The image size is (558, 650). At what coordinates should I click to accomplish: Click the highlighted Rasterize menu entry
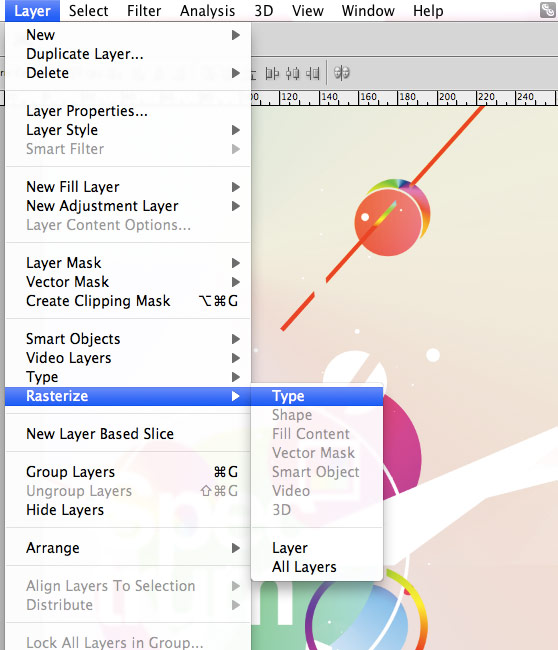128,396
